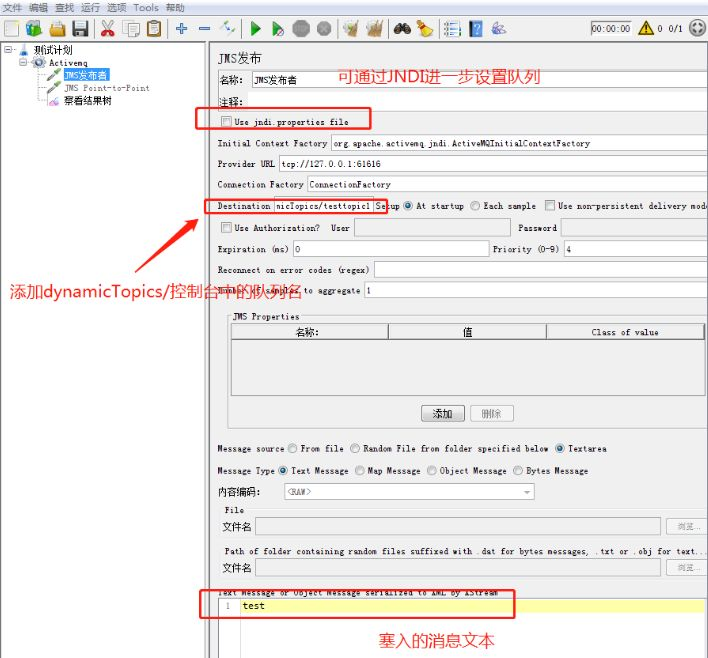This screenshot has height=658, width=708.
Task: Click the Paste clipboard icon
Action: point(154,29)
